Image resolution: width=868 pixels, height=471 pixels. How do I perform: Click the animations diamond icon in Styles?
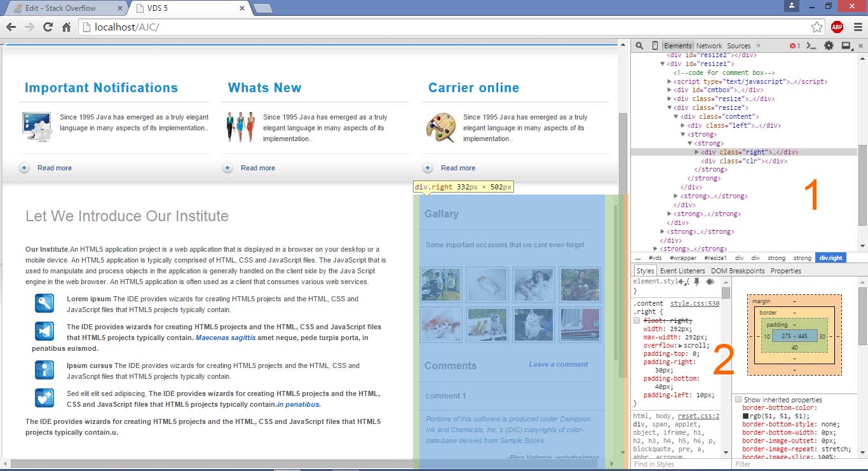coord(710,282)
